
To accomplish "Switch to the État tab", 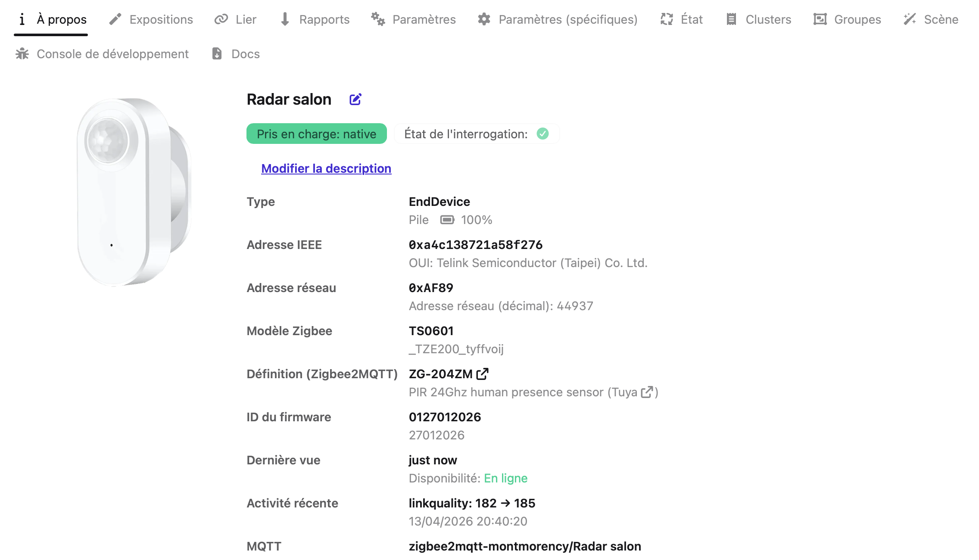I will pyautogui.click(x=681, y=19).
